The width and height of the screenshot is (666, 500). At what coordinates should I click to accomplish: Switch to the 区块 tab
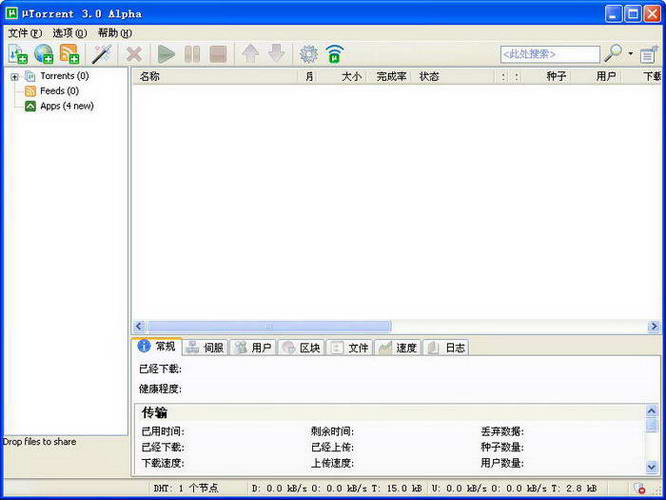(302, 348)
